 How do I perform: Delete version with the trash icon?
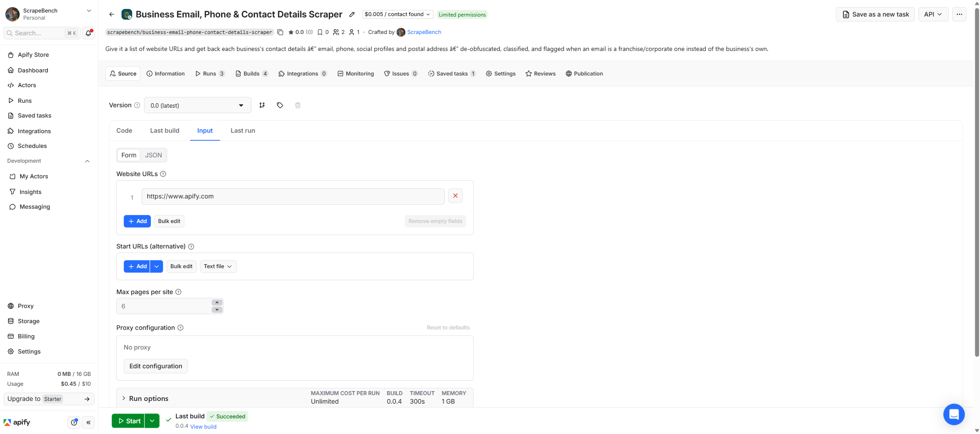(x=298, y=105)
